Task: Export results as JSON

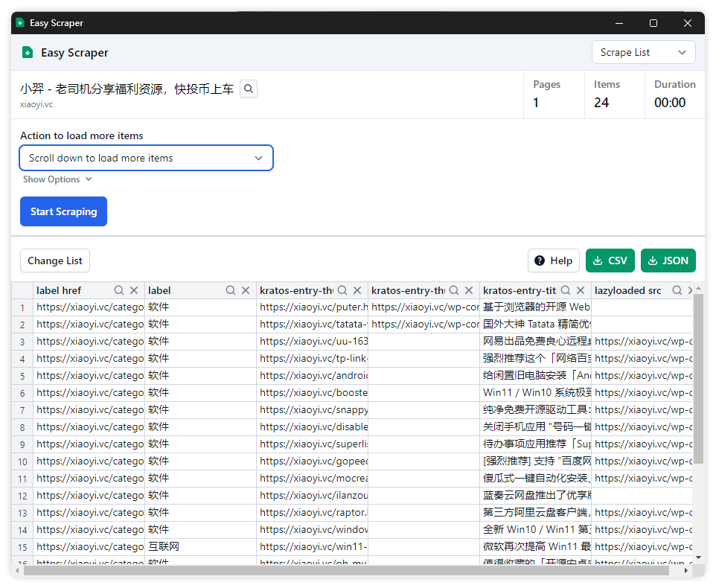Action: 668,261
